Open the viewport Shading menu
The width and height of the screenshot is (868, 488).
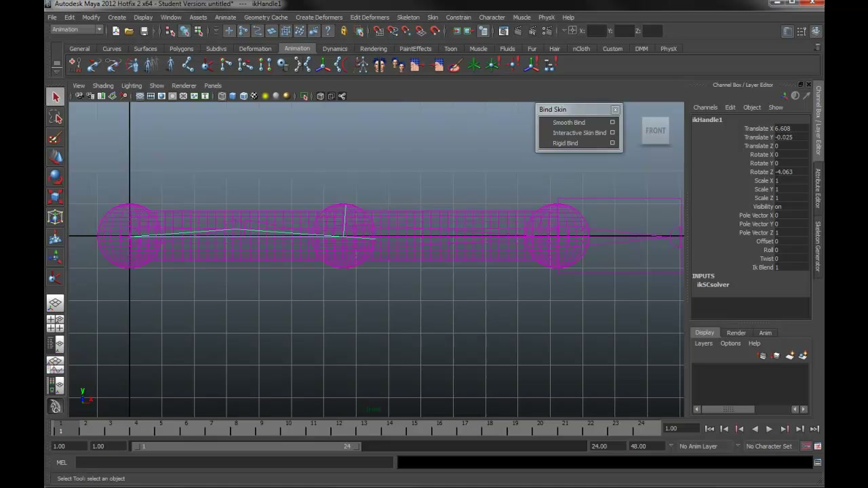(103, 85)
